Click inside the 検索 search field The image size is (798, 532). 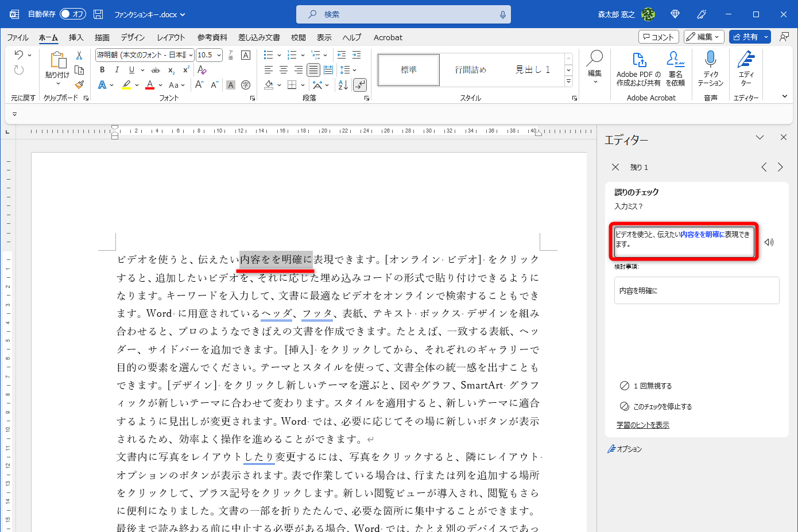click(x=402, y=14)
